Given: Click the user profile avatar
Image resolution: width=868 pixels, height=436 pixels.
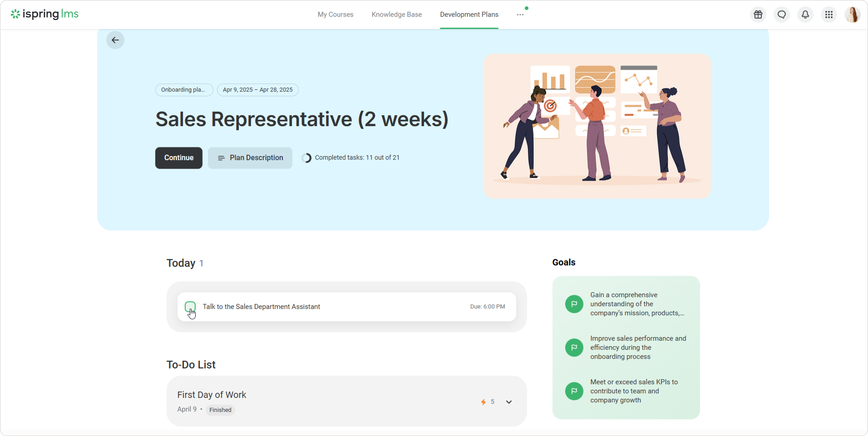Looking at the screenshot, I should pyautogui.click(x=852, y=15).
